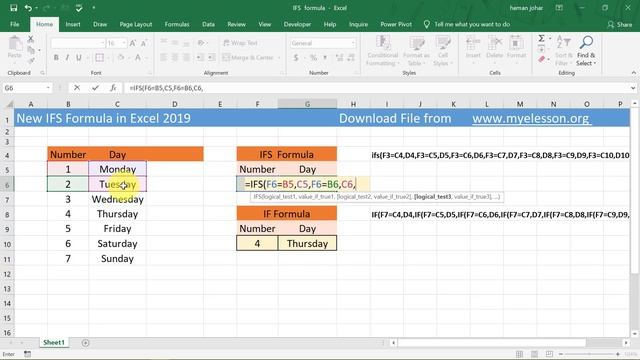Click the Format Painter brush icon
The width and height of the screenshot is (640, 360).
click(x=31, y=60)
